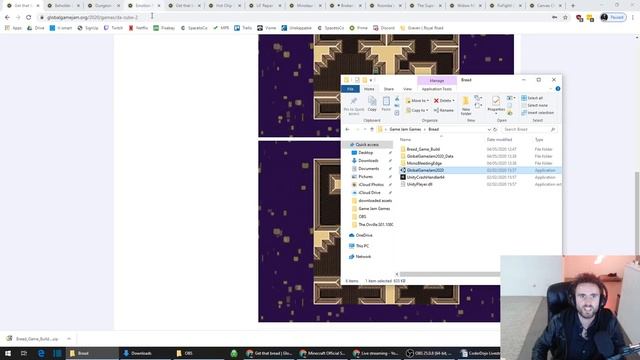Screen dimensions: 640x360
Task: Open Game Jam Games folder in sidebar
Action: point(374,209)
